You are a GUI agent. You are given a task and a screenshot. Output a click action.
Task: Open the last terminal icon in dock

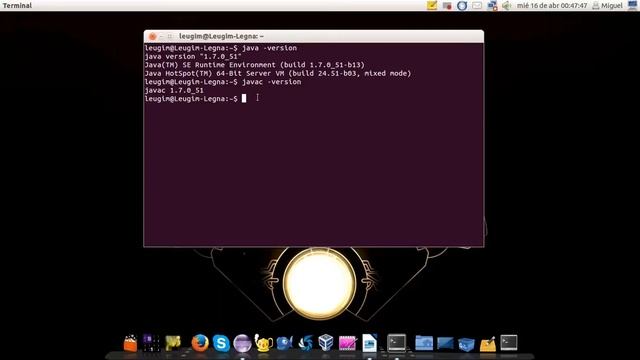(x=509, y=342)
